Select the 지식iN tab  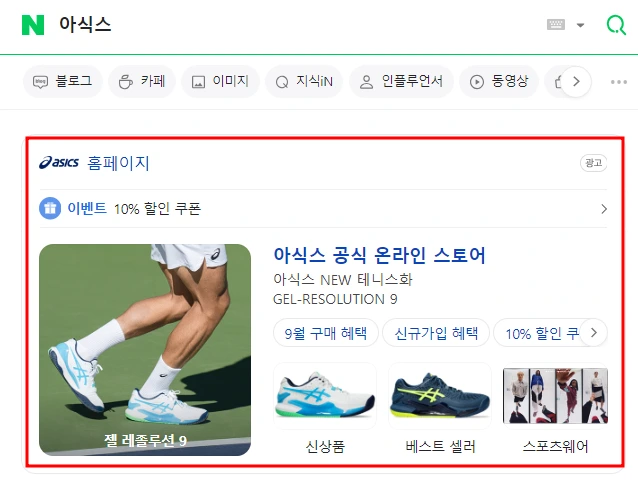(304, 81)
